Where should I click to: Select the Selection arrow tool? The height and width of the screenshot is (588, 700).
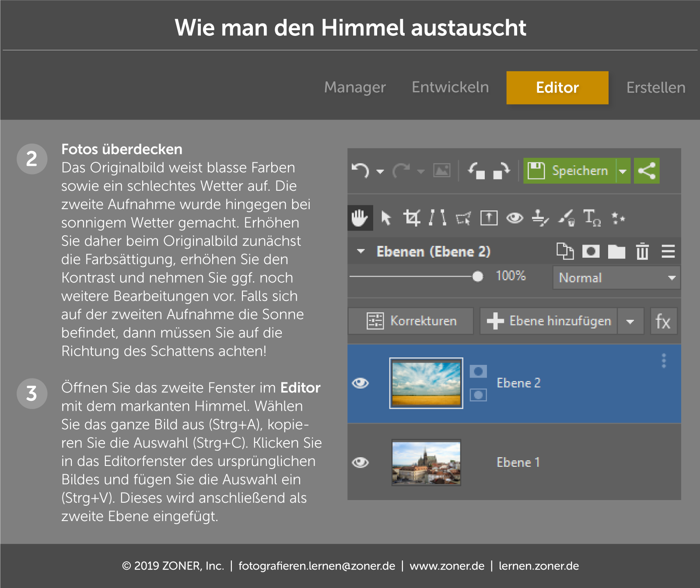point(386,218)
